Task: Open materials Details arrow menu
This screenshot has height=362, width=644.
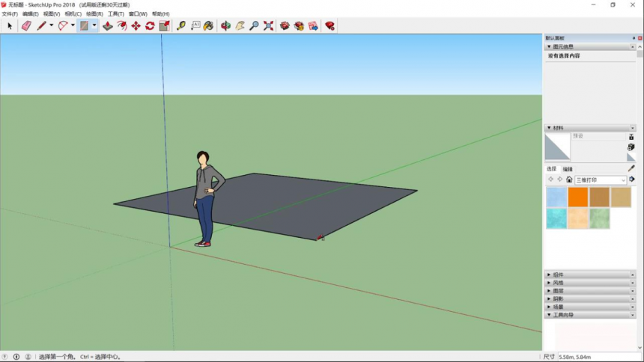Action: click(632, 180)
